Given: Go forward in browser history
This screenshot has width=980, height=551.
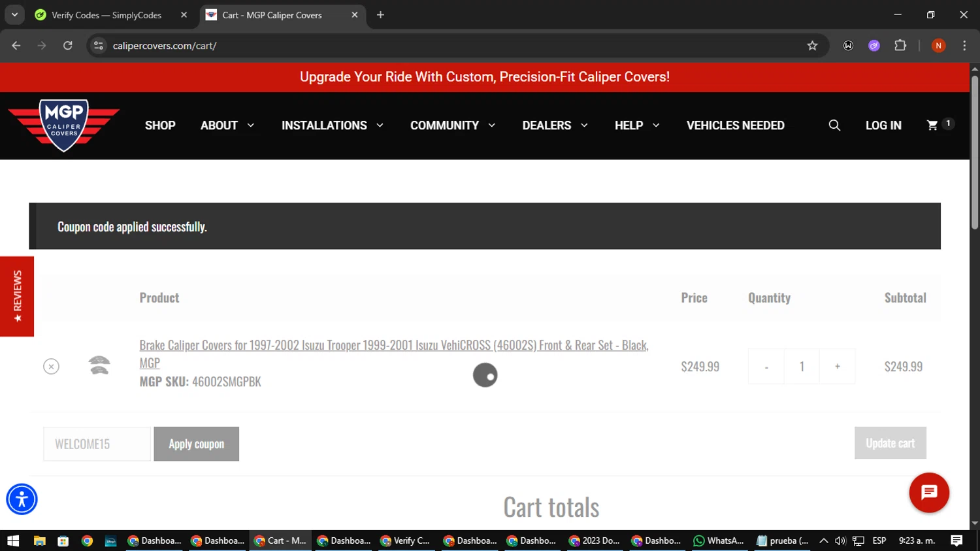Looking at the screenshot, I should (42, 46).
